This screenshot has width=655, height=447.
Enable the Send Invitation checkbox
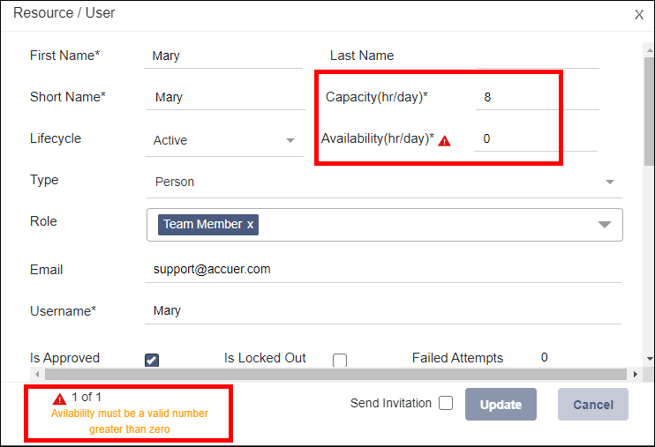[x=446, y=403]
